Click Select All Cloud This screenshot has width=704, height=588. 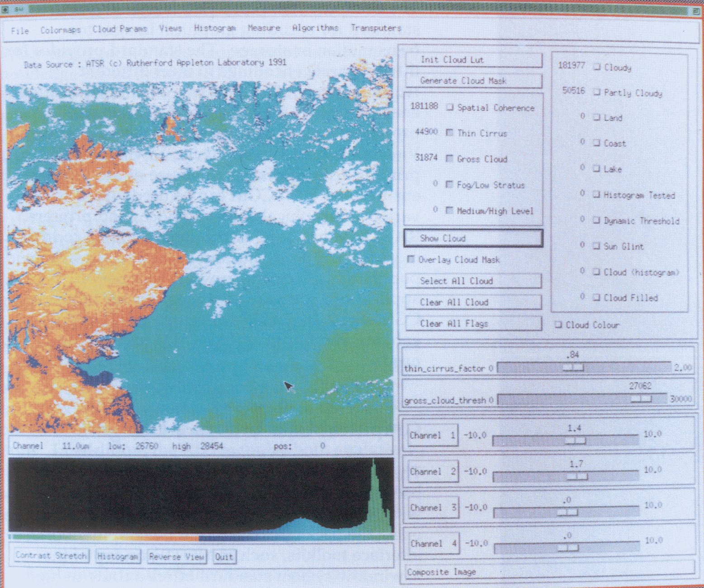tap(473, 280)
